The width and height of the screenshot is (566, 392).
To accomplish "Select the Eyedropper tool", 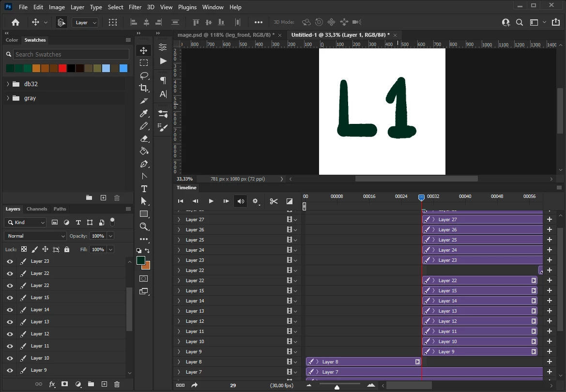I will 144,113.
